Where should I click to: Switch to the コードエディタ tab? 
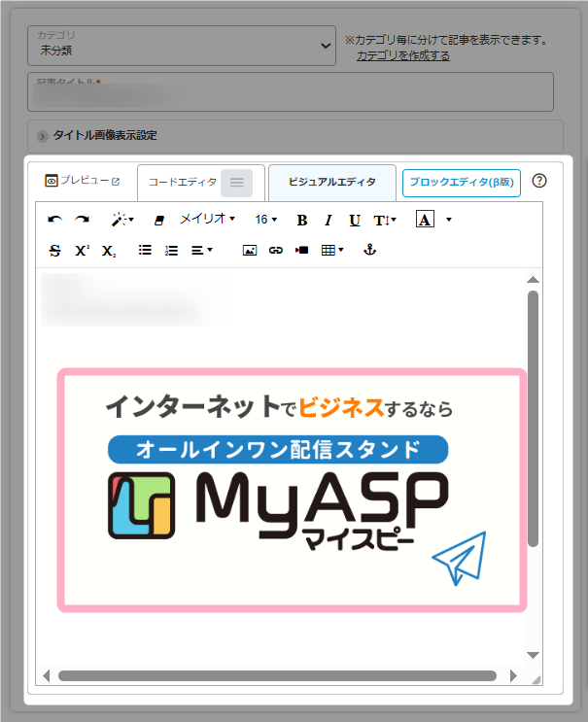pyautogui.click(x=183, y=182)
